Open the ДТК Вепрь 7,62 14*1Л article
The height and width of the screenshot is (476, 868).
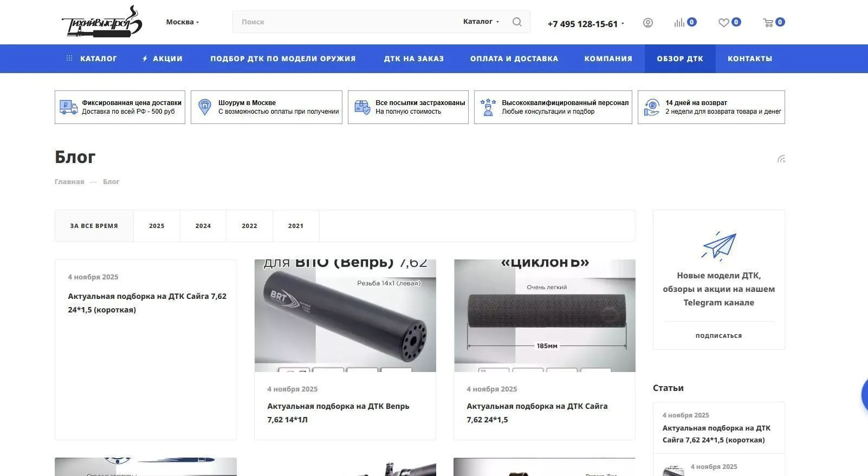(338, 413)
